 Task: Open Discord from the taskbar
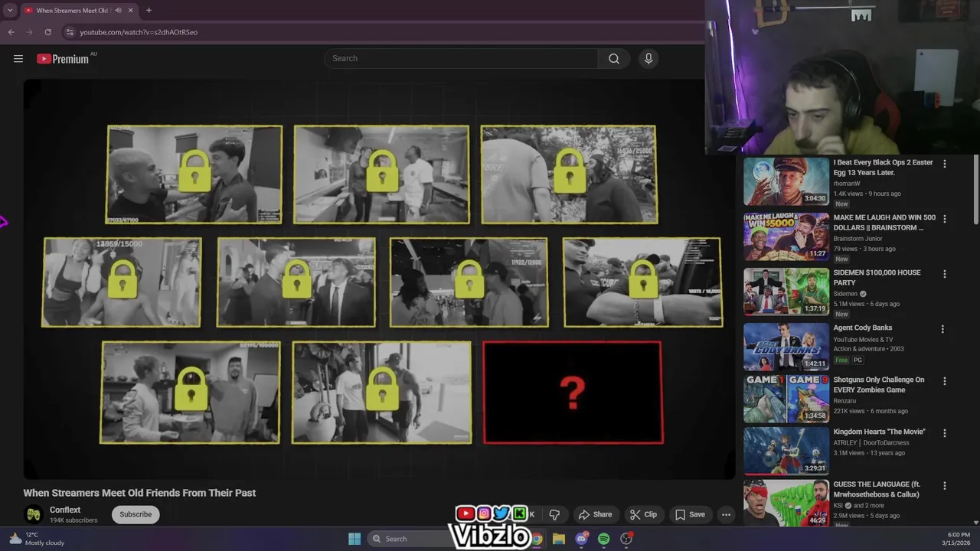[x=582, y=539]
